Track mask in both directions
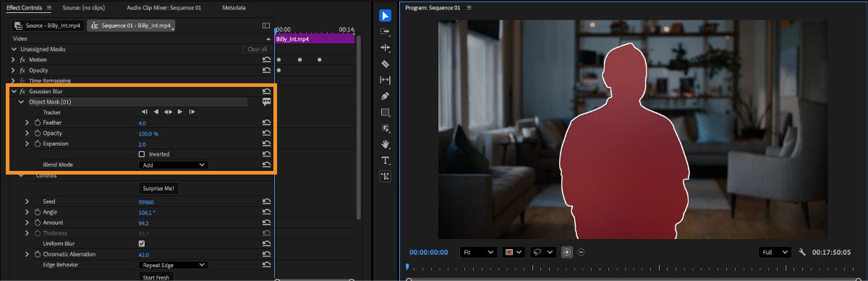Image resolution: width=868 pixels, height=281 pixels. [168, 112]
